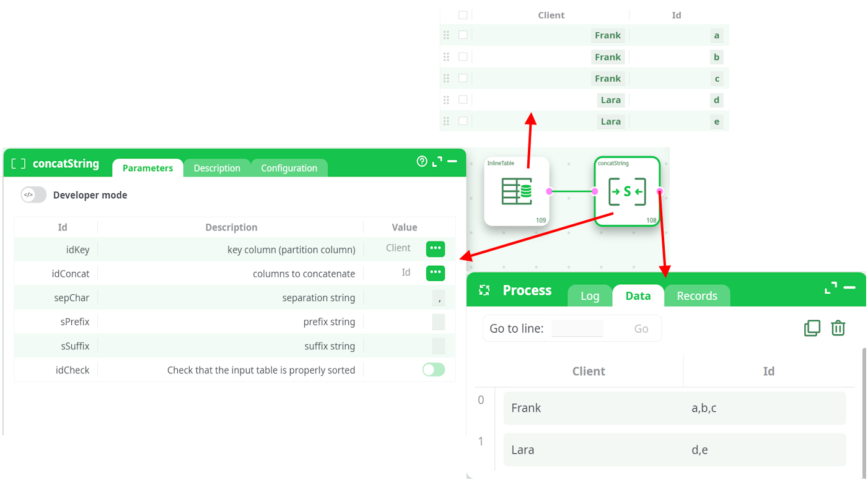This screenshot has height=480, width=868.
Task: Click the InlineTable node icon
Action: coord(516,191)
